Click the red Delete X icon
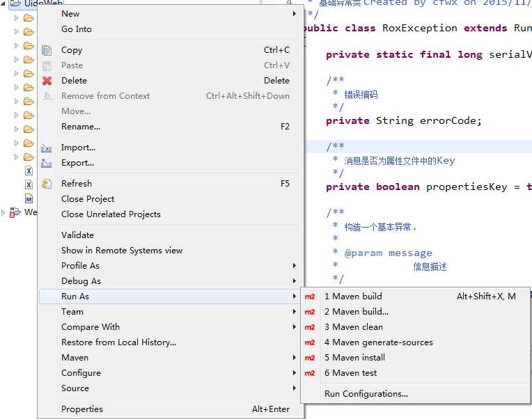Image resolution: width=532 pixels, height=419 pixels. point(47,81)
